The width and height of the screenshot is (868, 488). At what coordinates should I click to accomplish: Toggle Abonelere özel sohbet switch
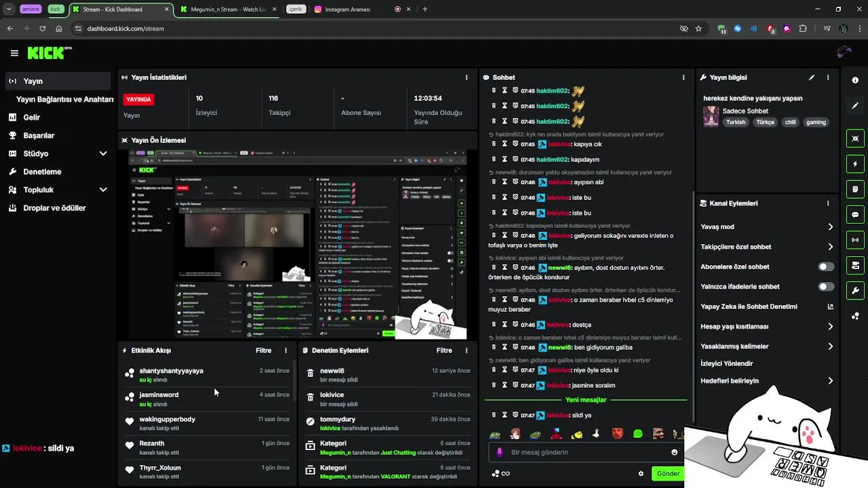click(x=826, y=267)
